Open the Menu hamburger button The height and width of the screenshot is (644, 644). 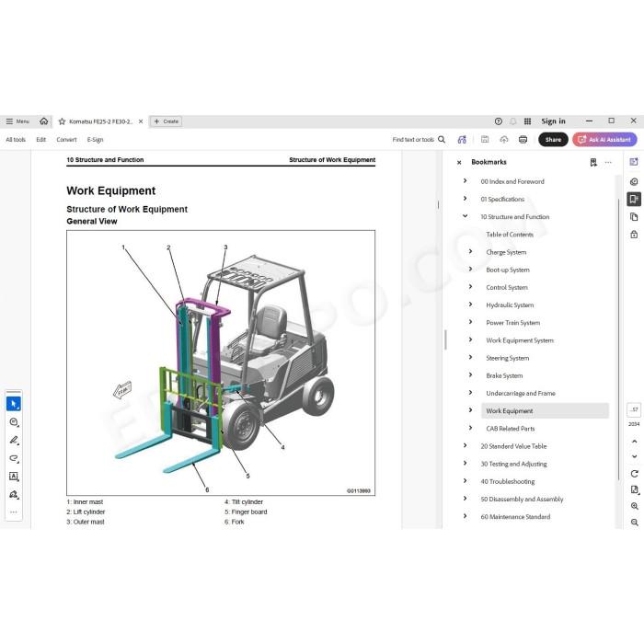[x=17, y=121]
